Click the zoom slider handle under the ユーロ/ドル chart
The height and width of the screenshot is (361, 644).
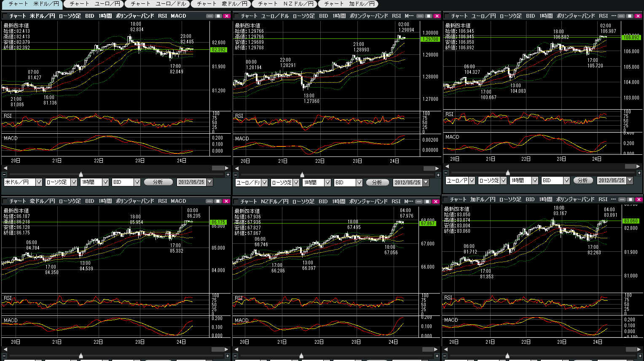coord(302,175)
